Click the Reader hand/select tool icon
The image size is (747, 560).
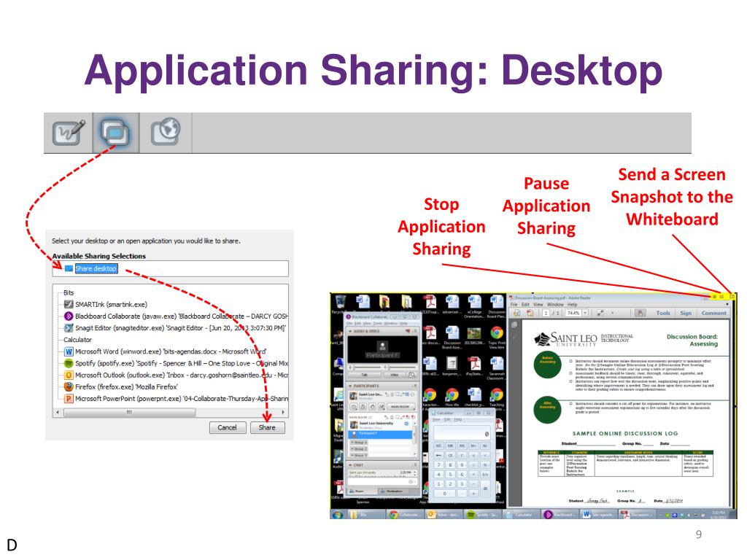(640, 313)
